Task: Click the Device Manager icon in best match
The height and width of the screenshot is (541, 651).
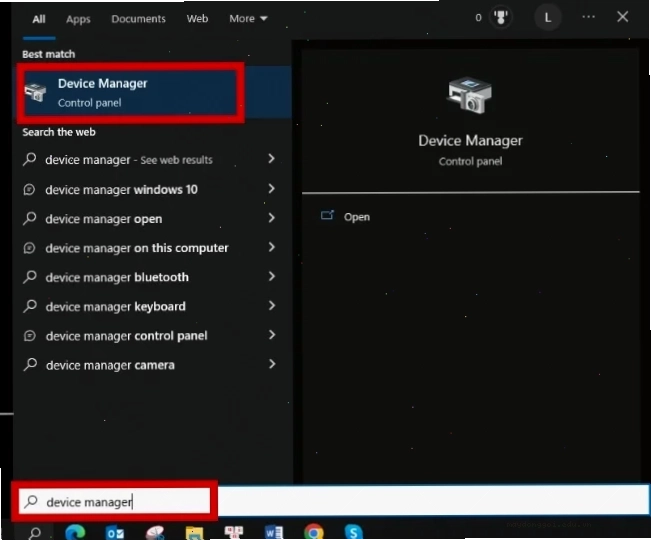Action: coord(35,92)
